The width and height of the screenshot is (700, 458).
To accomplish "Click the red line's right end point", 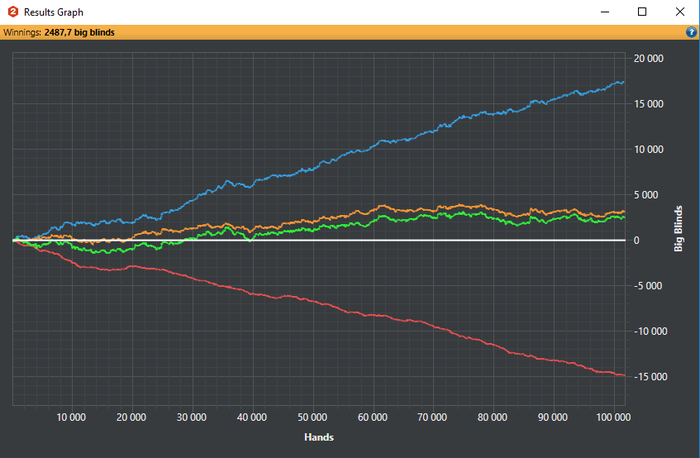I will pyautogui.click(x=624, y=375).
